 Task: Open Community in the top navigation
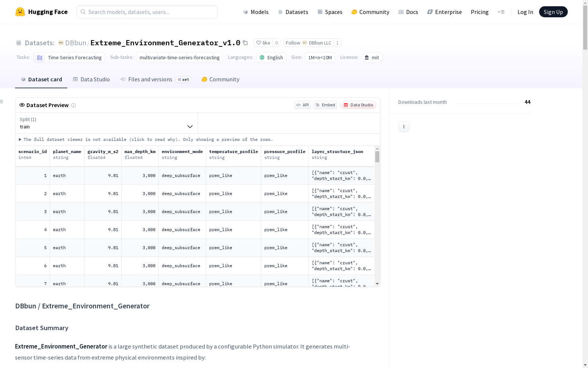coord(370,12)
